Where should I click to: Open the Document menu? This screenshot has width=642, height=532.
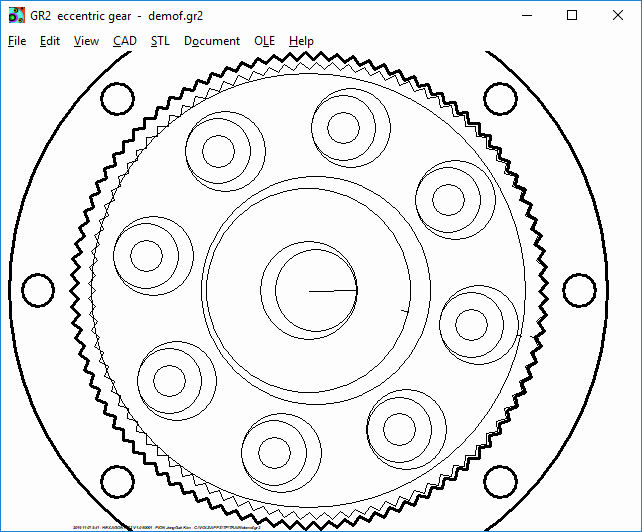(211, 41)
